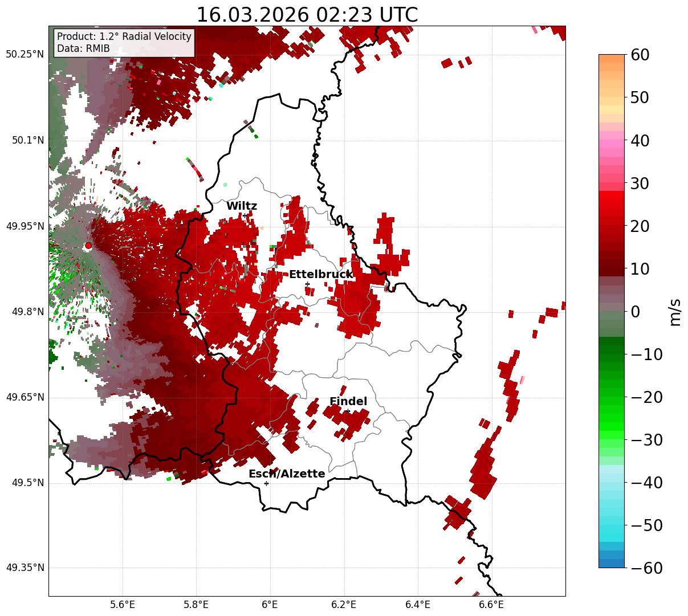Click the colorbar tick label 20
Image resolution: width=688 pixels, height=616 pixels.
click(x=640, y=226)
